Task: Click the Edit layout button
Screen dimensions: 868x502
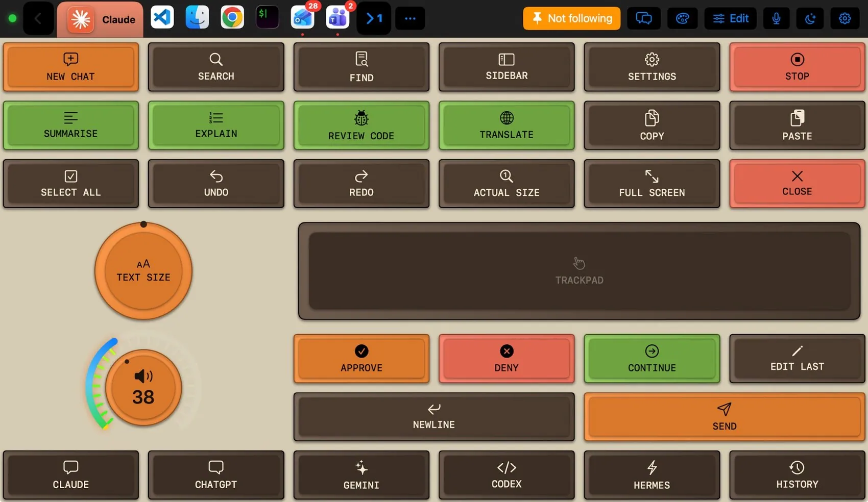Action: pyautogui.click(x=731, y=19)
